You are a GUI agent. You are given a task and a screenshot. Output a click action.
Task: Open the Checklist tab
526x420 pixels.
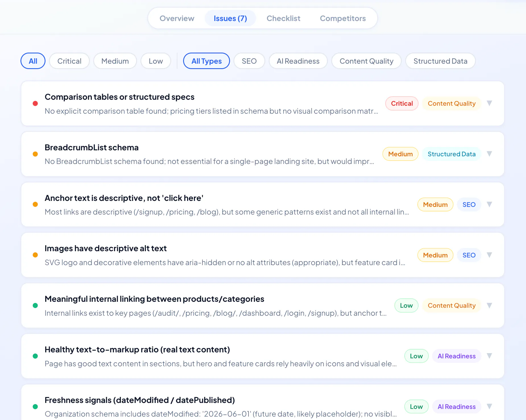[x=283, y=18]
